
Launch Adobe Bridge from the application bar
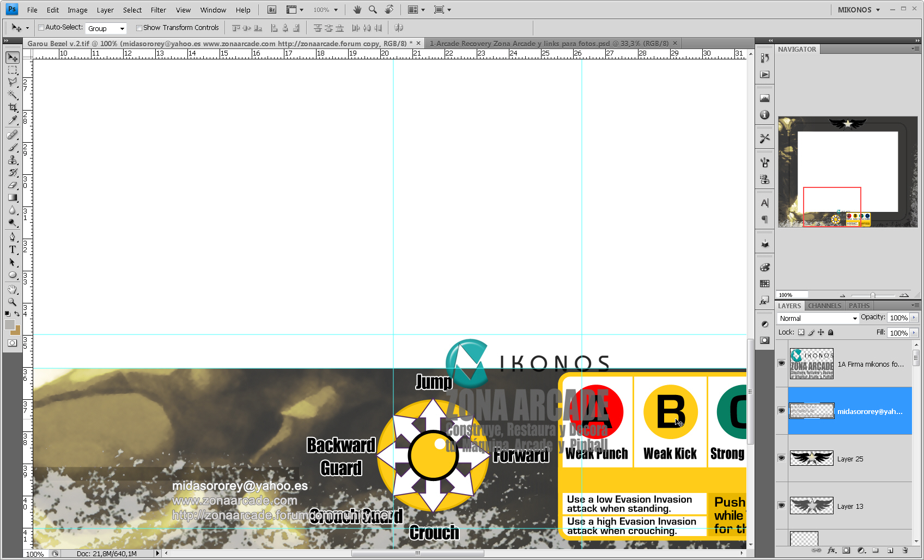(x=272, y=10)
